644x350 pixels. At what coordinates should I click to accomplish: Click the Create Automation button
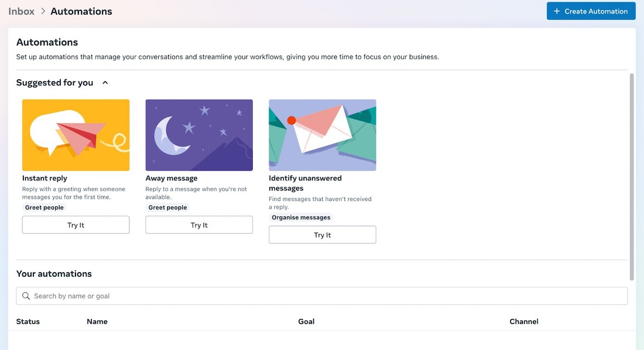[x=591, y=11]
